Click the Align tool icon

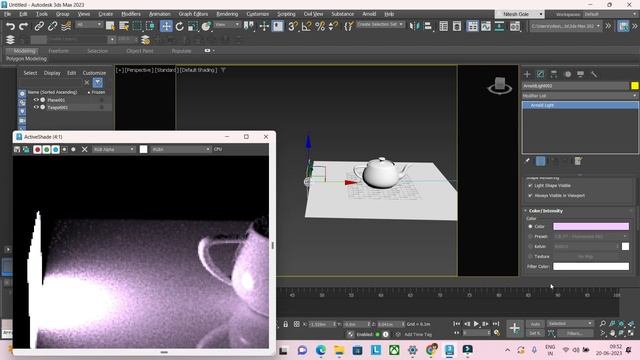click(428, 26)
